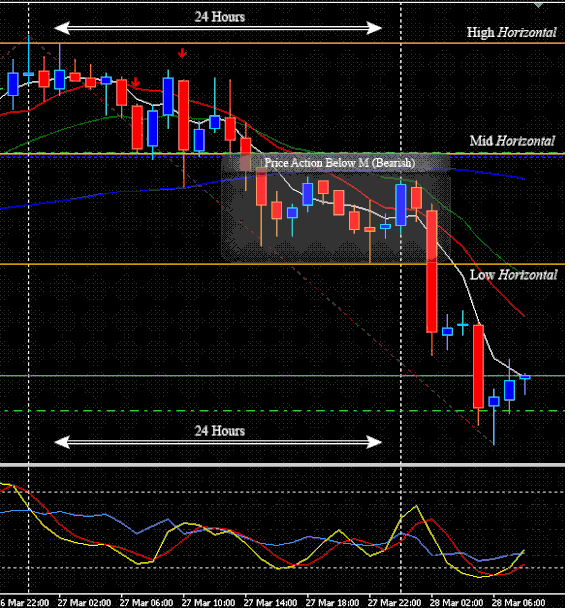
Task: Click the last blue candle at the chart's right edge
Action: click(x=525, y=378)
